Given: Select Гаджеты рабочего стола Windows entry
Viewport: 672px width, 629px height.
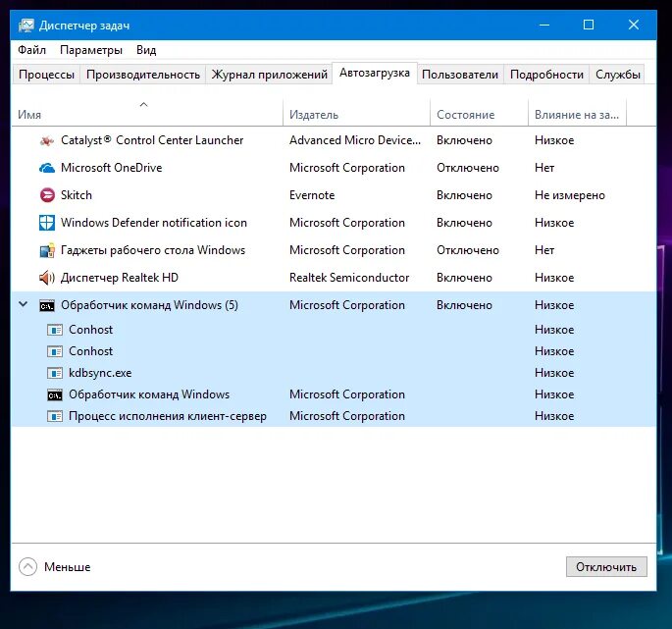Looking at the screenshot, I should coord(153,250).
